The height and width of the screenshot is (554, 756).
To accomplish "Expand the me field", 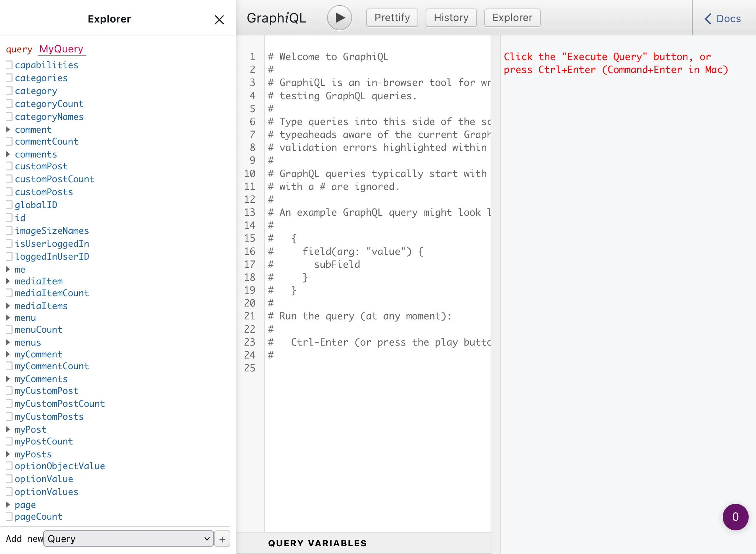I will point(8,269).
